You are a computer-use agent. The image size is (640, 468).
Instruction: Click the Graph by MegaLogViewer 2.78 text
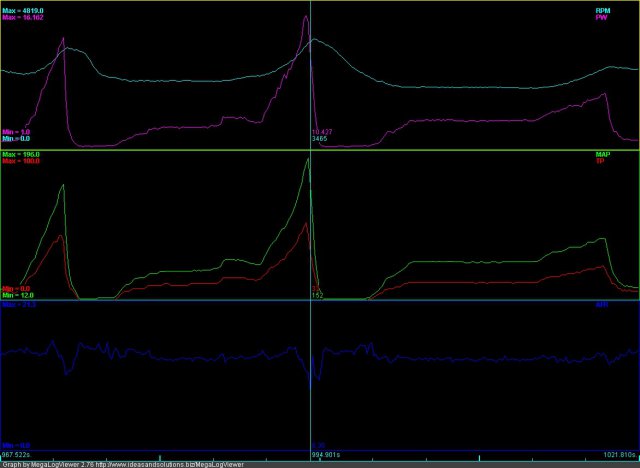pyautogui.click(x=40, y=463)
